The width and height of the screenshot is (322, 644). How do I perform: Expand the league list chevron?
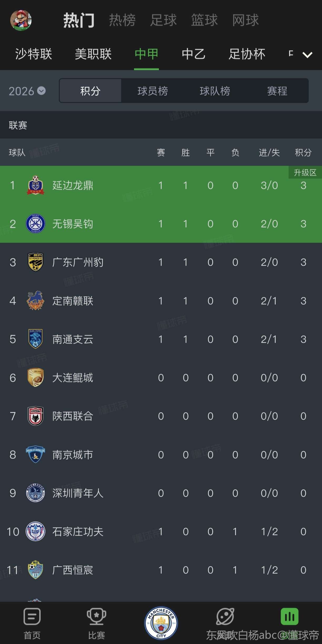coord(307,54)
